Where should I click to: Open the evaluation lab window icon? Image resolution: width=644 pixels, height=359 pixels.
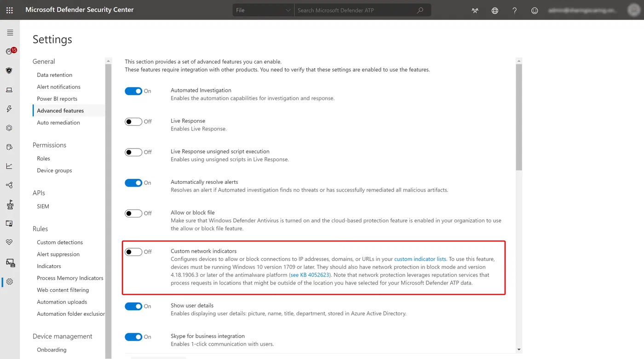(9, 223)
